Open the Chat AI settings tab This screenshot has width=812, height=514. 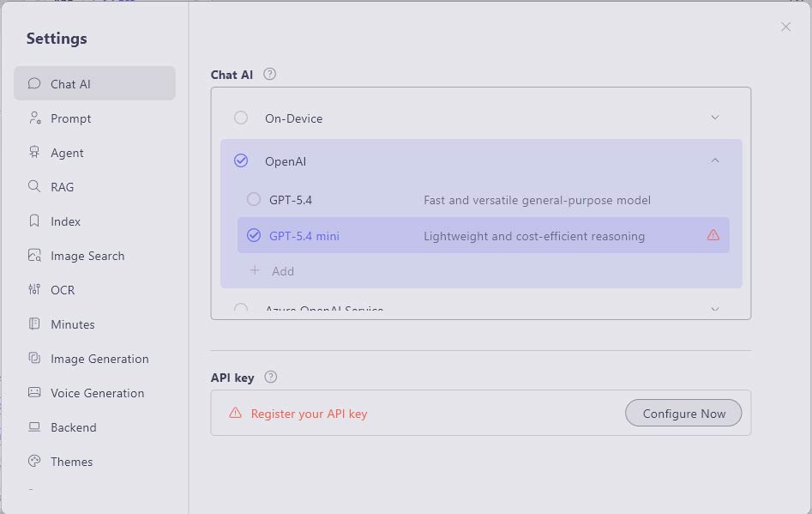(95, 83)
